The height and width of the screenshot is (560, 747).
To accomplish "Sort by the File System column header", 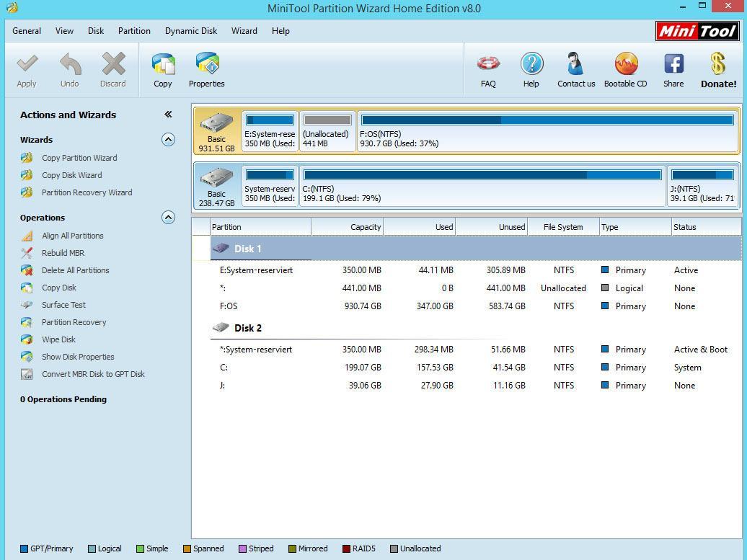I will [x=563, y=227].
